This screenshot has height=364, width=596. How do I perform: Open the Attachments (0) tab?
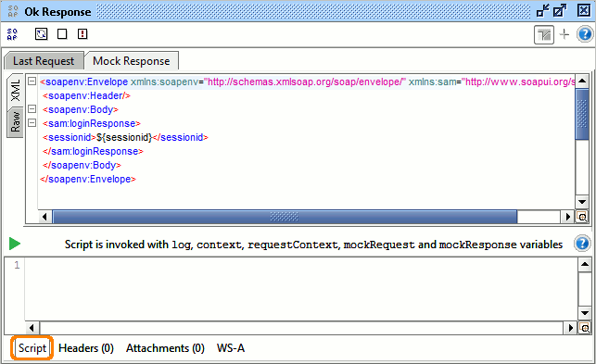[x=165, y=348]
